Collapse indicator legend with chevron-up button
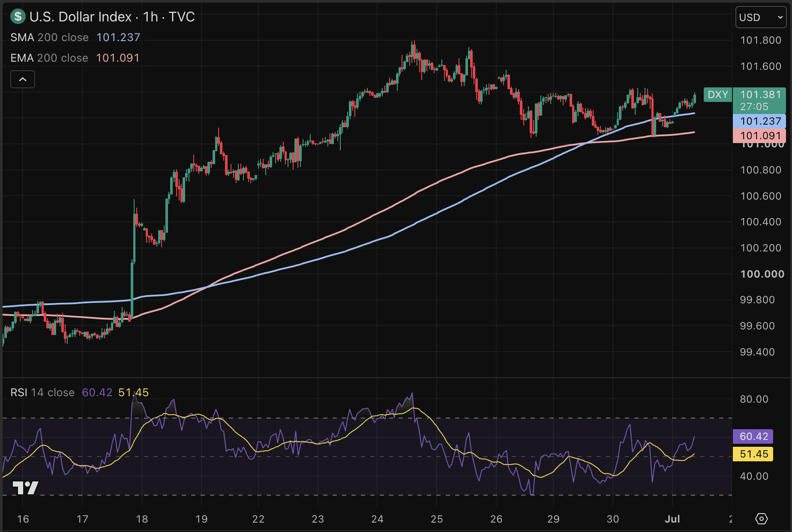Screen dimensions: 792x532 [23, 79]
